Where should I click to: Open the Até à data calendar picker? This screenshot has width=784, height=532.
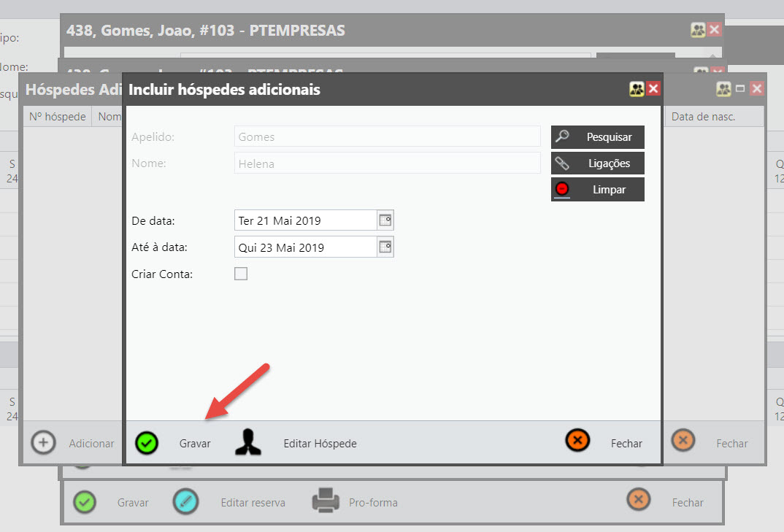point(385,247)
